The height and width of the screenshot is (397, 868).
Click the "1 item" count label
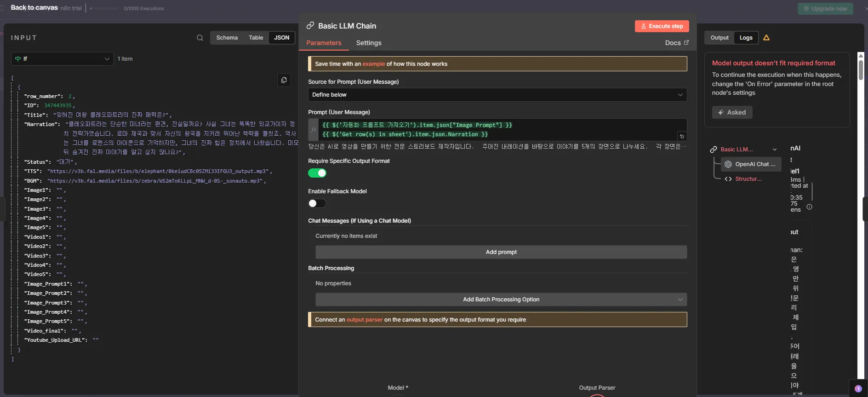(125, 59)
